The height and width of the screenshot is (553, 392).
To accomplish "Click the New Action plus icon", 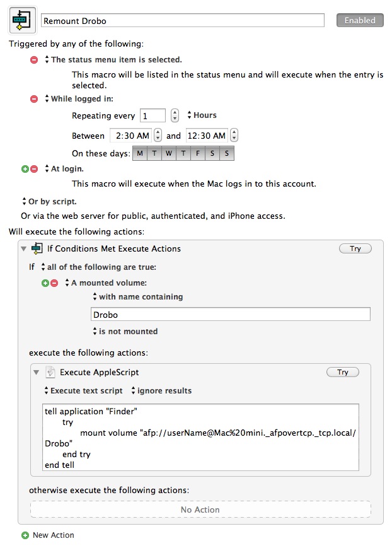I will 25,535.
